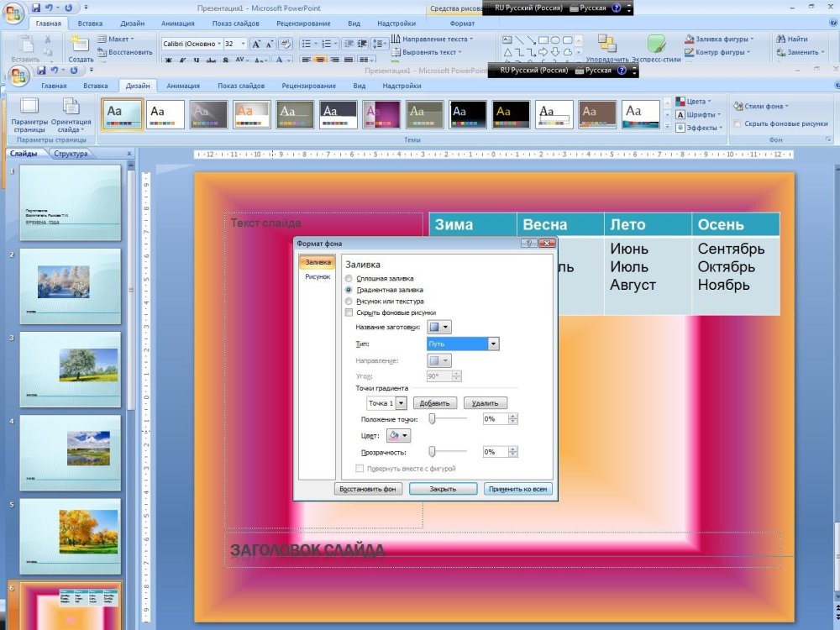Select Сплошная заливка radio button

(x=349, y=278)
